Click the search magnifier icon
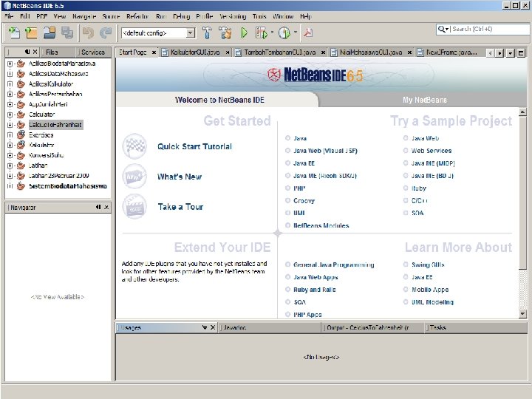 tap(442, 29)
